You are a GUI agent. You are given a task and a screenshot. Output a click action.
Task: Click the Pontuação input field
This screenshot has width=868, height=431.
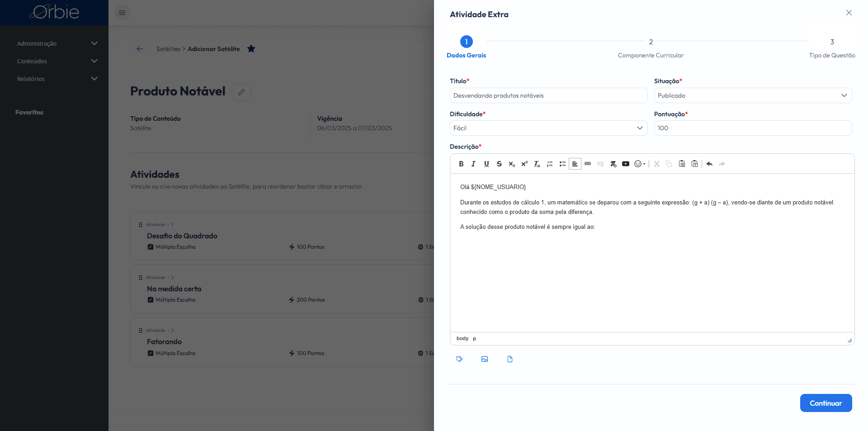(x=753, y=128)
